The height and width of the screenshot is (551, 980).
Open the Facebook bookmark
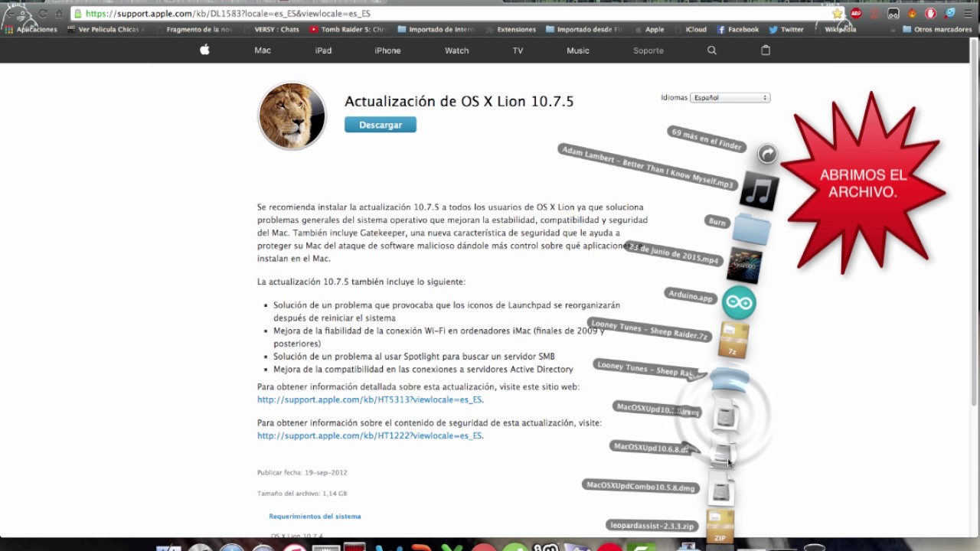tap(738, 29)
